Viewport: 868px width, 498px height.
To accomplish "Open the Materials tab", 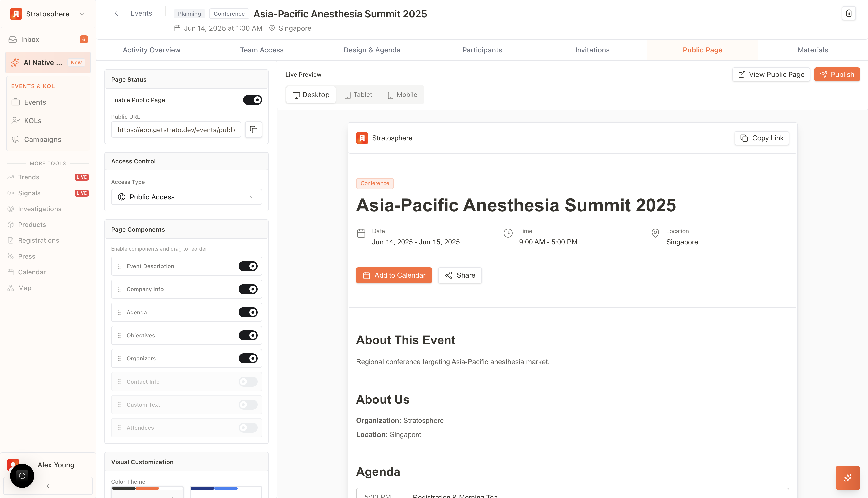I will click(x=812, y=50).
